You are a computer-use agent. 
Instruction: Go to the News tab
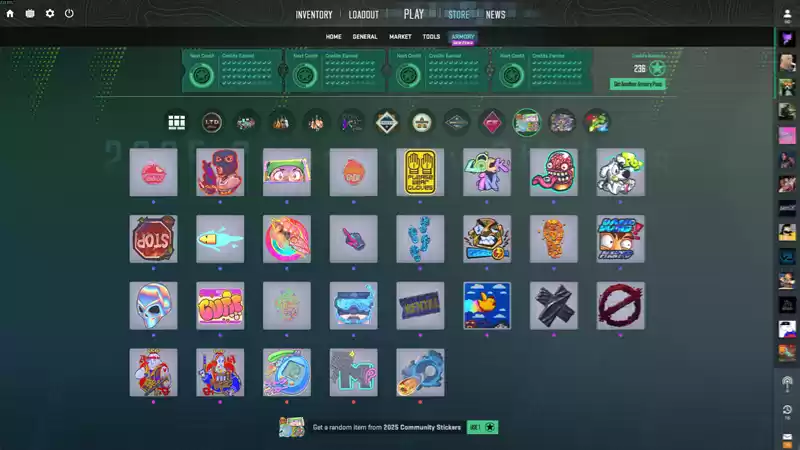[495, 15]
